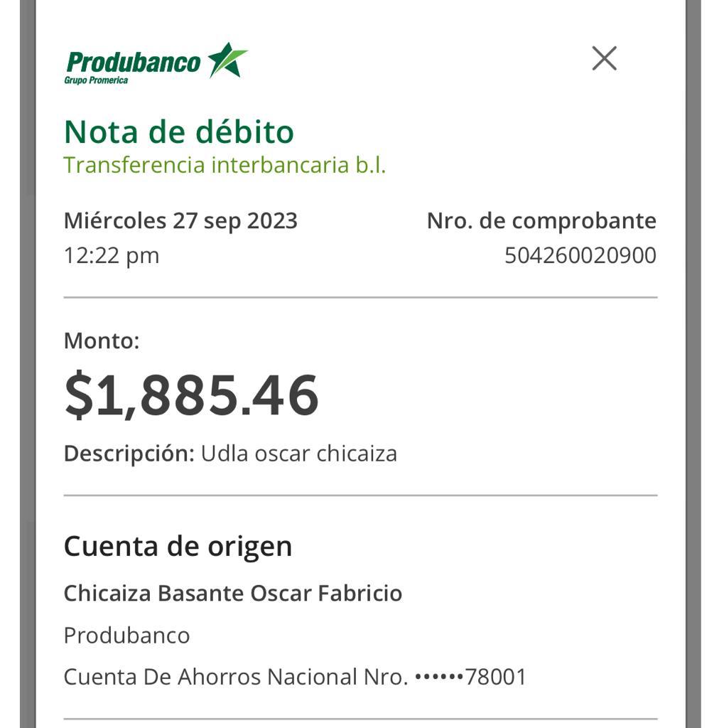
Task: Click the Produbanco wordmark text
Action: 134,63
